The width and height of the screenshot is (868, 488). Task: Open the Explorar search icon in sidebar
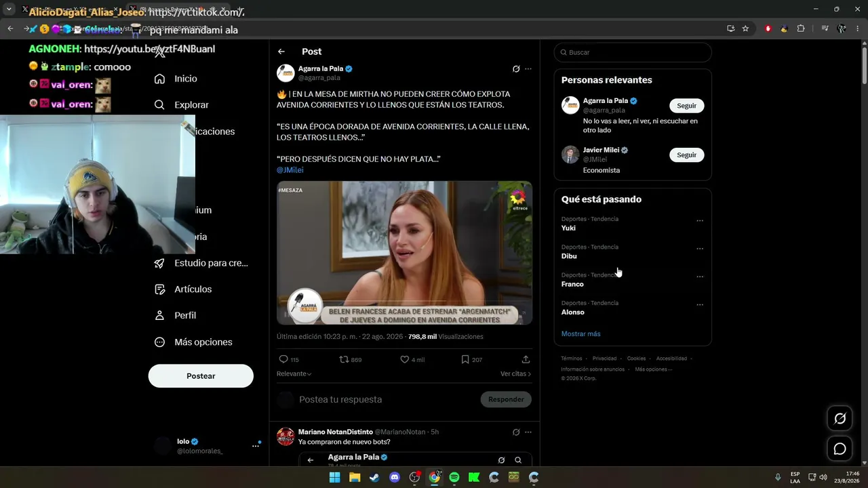(x=159, y=105)
